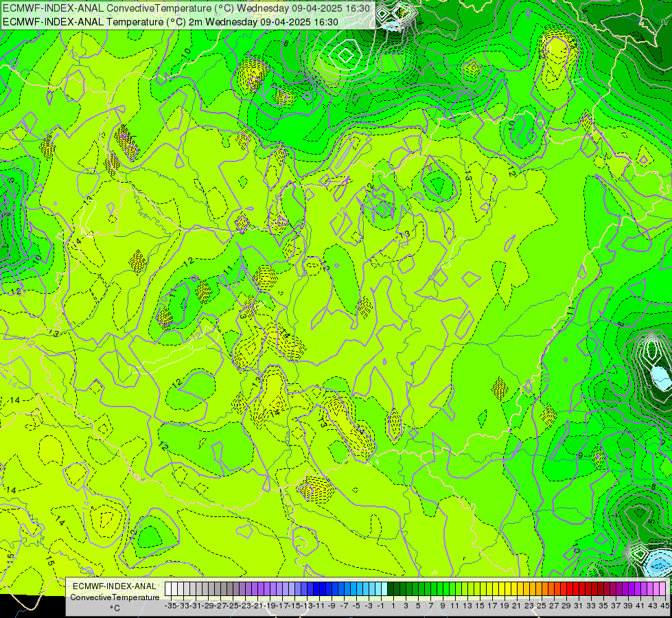Image resolution: width=672 pixels, height=618 pixels.
Task: Select the blue swatch above legend value -11
Action: (316, 589)
